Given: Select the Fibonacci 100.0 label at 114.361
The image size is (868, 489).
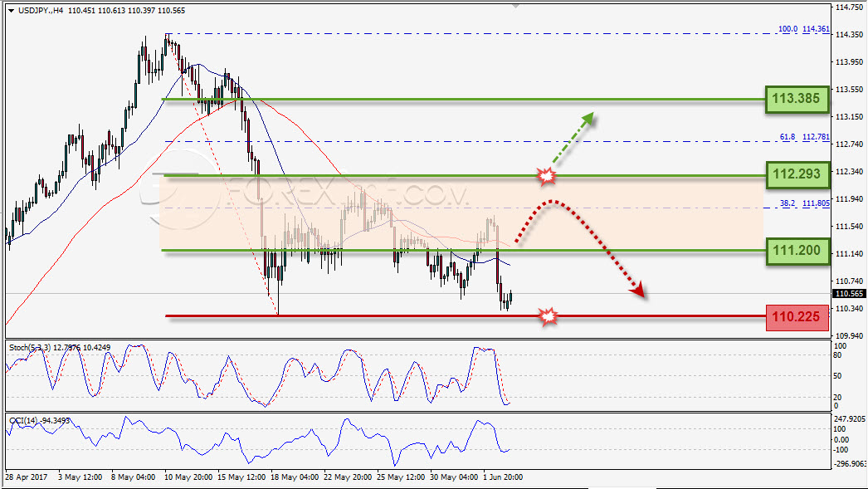Looking at the screenshot, I should coord(804,29).
